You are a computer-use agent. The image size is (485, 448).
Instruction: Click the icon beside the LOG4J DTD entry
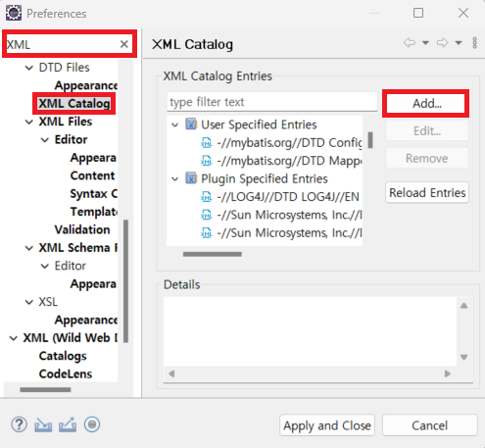point(206,197)
